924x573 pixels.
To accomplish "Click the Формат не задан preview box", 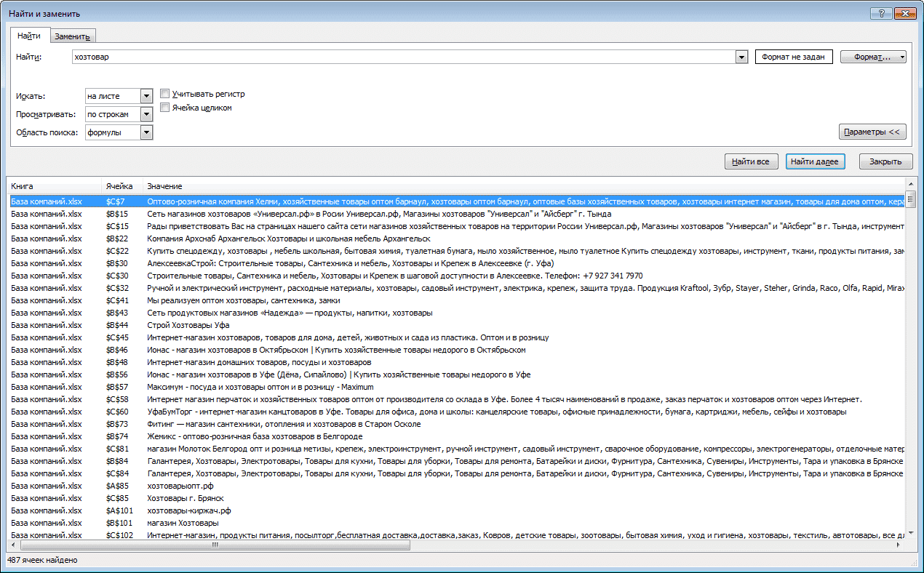I will pos(794,57).
